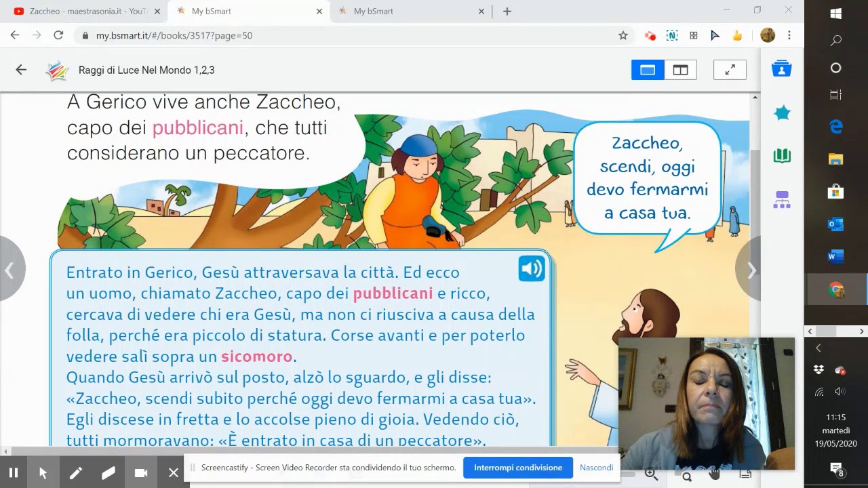Viewport: 868px width, 488px height.
Task: Click the pink word pubblicani in the blue passage
Action: pyautogui.click(x=393, y=293)
